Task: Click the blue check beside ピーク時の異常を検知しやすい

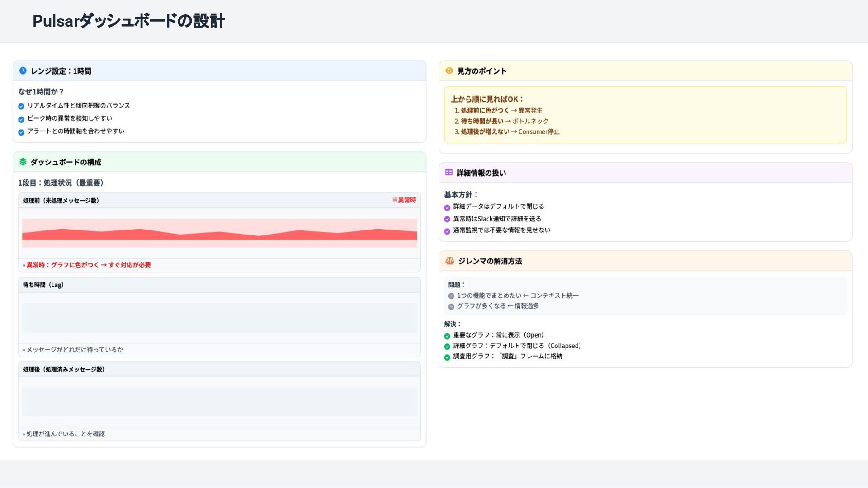Action: tap(21, 120)
